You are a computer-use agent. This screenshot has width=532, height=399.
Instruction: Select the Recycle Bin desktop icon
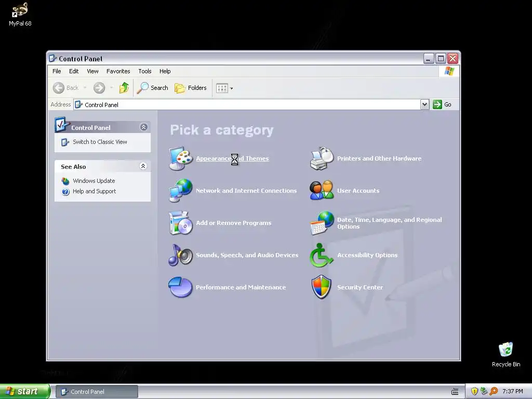coord(506,354)
